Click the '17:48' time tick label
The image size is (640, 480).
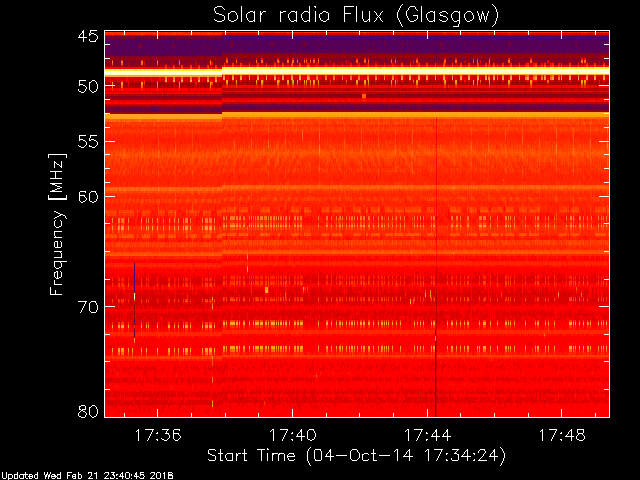point(562,436)
